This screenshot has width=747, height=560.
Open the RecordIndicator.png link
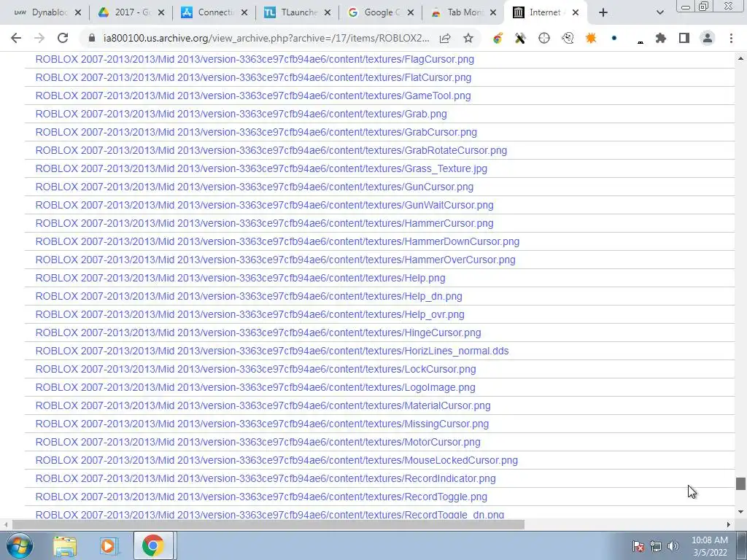(x=266, y=478)
